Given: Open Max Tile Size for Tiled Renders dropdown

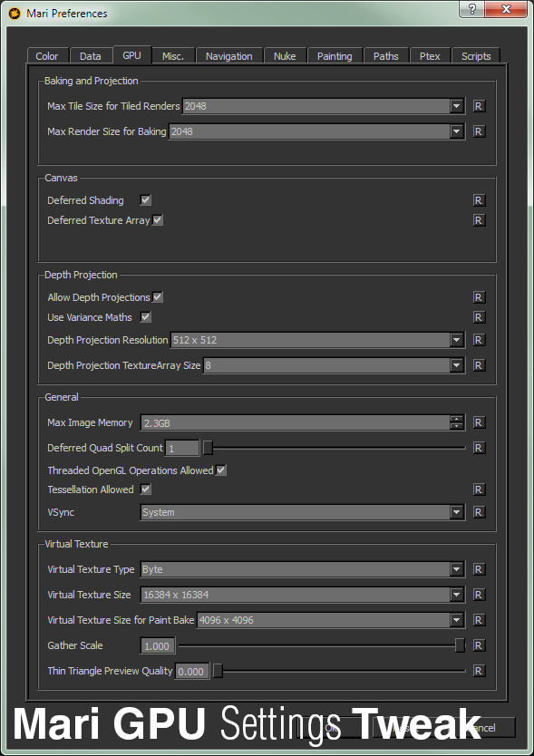Looking at the screenshot, I should pos(456,106).
